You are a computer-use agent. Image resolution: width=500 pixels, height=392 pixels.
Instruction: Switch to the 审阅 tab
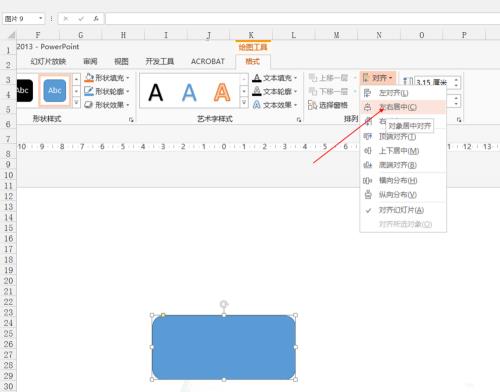(x=90, y=61)
